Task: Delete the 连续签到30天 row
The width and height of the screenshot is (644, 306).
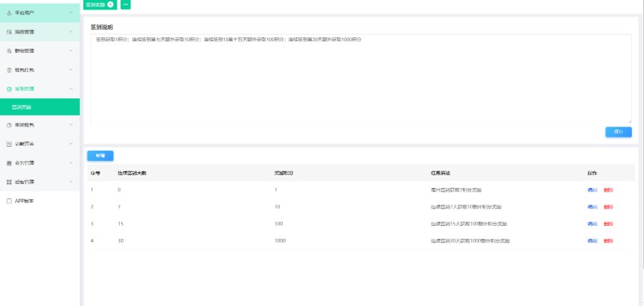Action: click(608, 241)
